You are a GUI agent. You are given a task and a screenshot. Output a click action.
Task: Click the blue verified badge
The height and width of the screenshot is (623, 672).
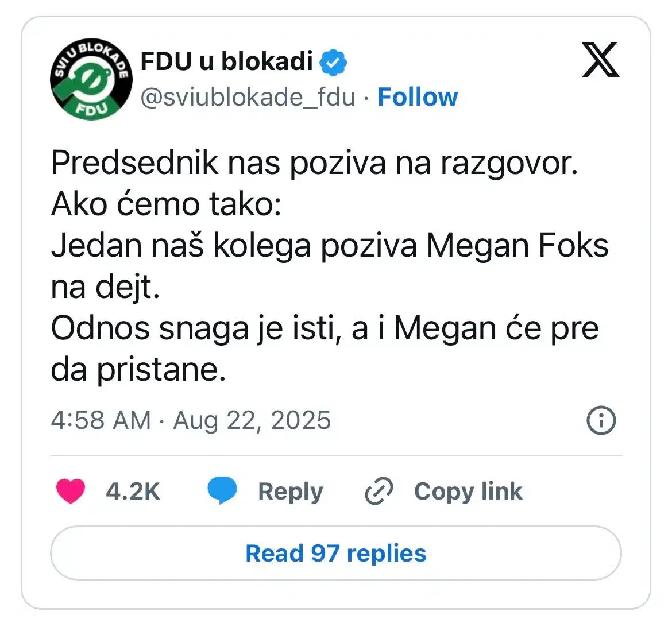coord(334,62)
